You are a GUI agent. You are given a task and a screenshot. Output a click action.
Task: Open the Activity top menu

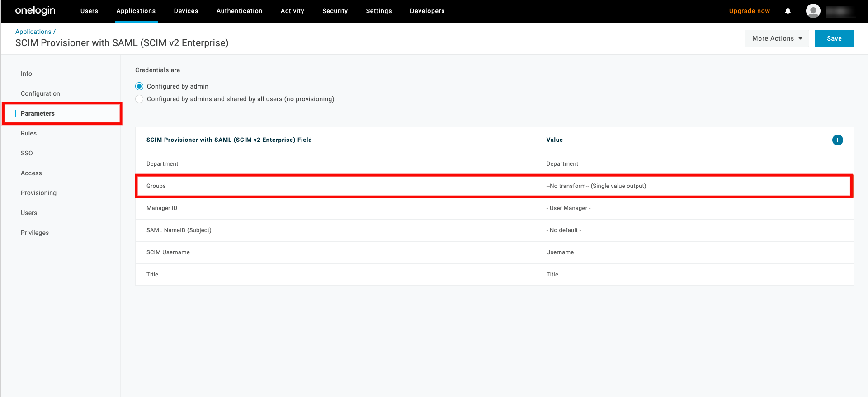[x=292, y=11]
